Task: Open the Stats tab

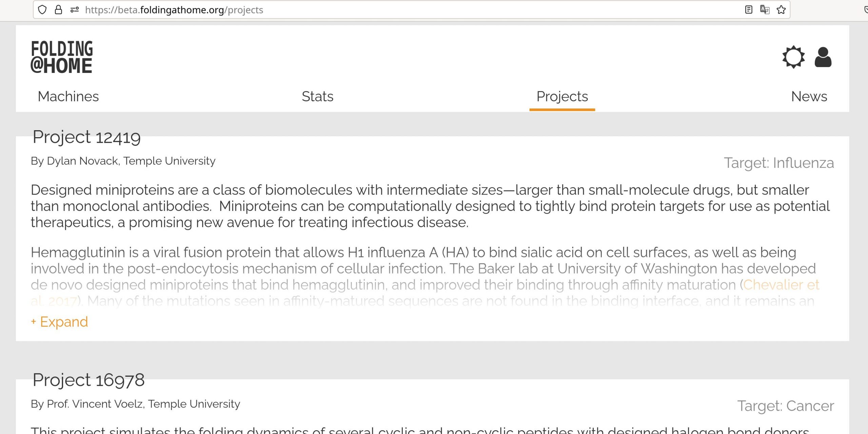Action: (x=317, y=97)
